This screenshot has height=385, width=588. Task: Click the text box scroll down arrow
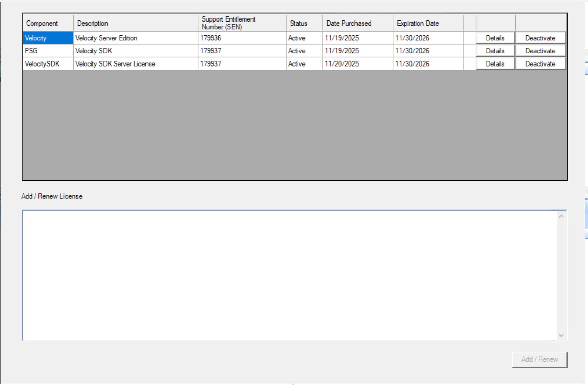pyautogui.click(x=561, y=335)
